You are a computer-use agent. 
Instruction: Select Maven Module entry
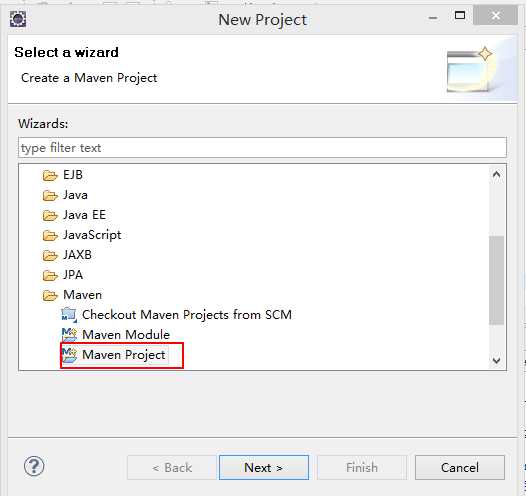(x=126, y=335)
